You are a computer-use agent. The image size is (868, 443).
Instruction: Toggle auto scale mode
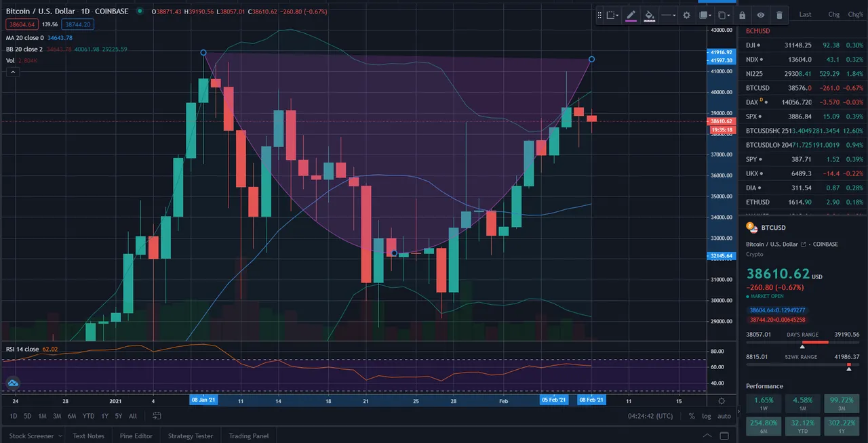tap(724, 416)
